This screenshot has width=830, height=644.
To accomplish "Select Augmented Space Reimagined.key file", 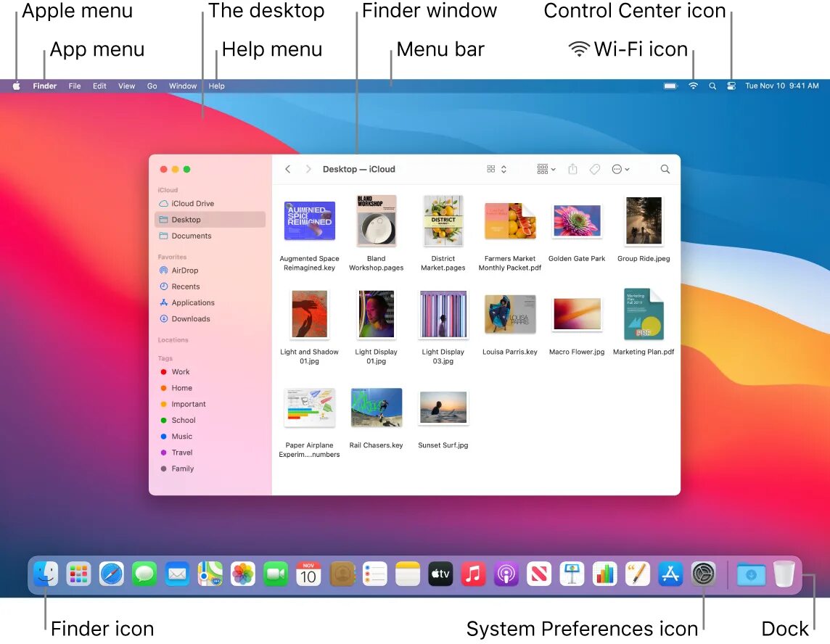I will [309, 220].
